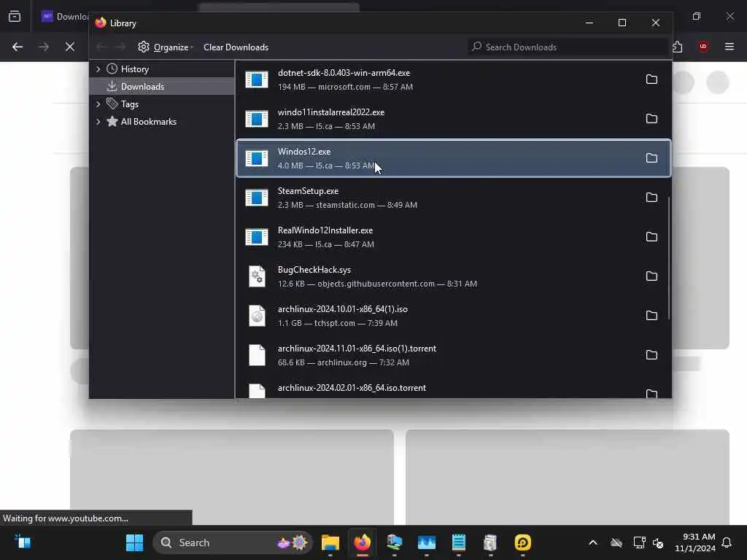Select the windo11instalarreal2022.exe download
Image resolution: width=747 pixels, height=560 pixels.
[x=453, y=119]
